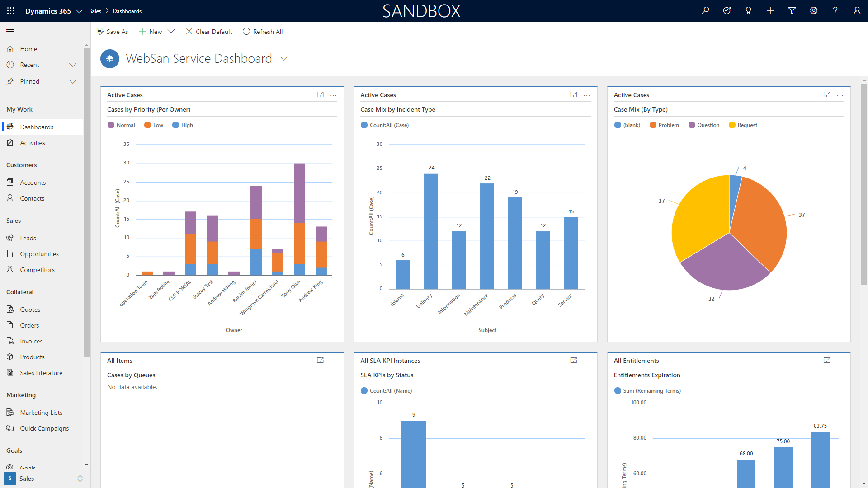Click the Sales breadcrumb link

coord(95,11)
